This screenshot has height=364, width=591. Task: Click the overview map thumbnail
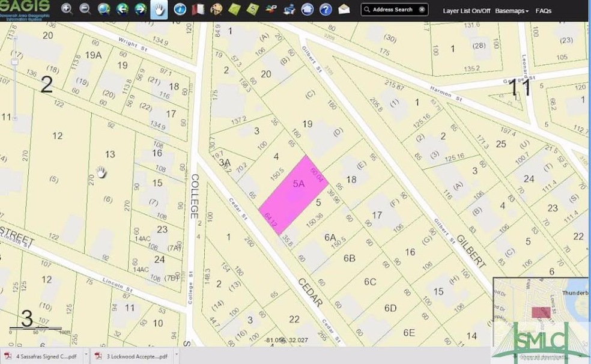point(541,313)
